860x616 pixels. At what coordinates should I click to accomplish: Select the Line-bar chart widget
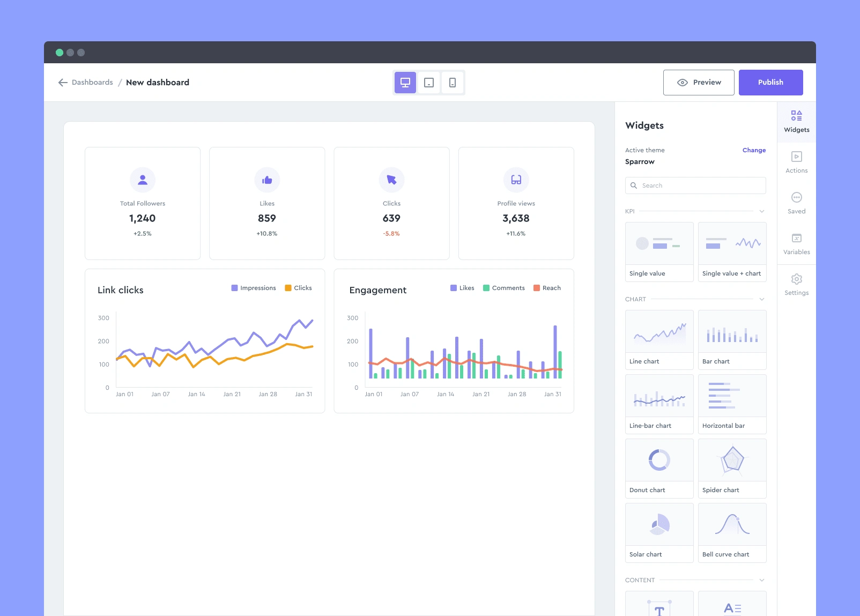point(659,404)
